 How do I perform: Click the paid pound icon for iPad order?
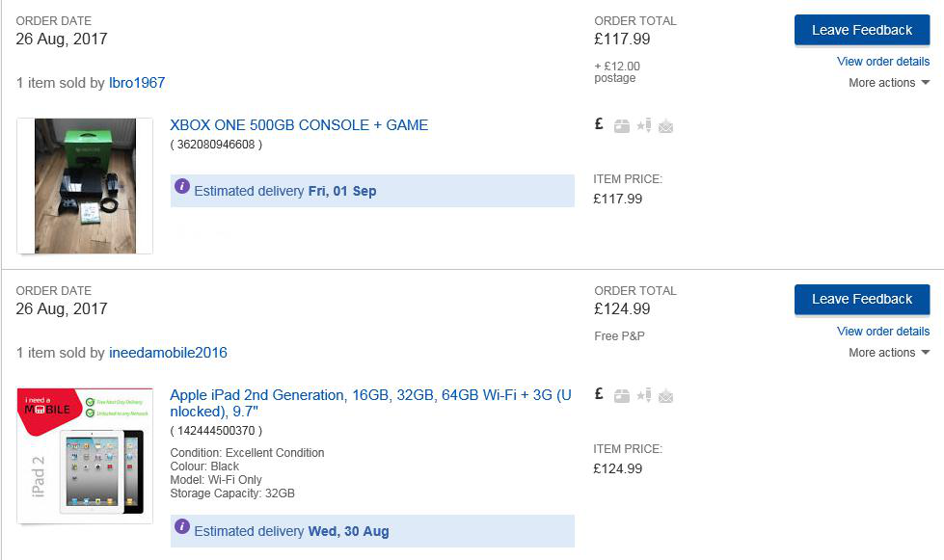click(x=599, y=394)
